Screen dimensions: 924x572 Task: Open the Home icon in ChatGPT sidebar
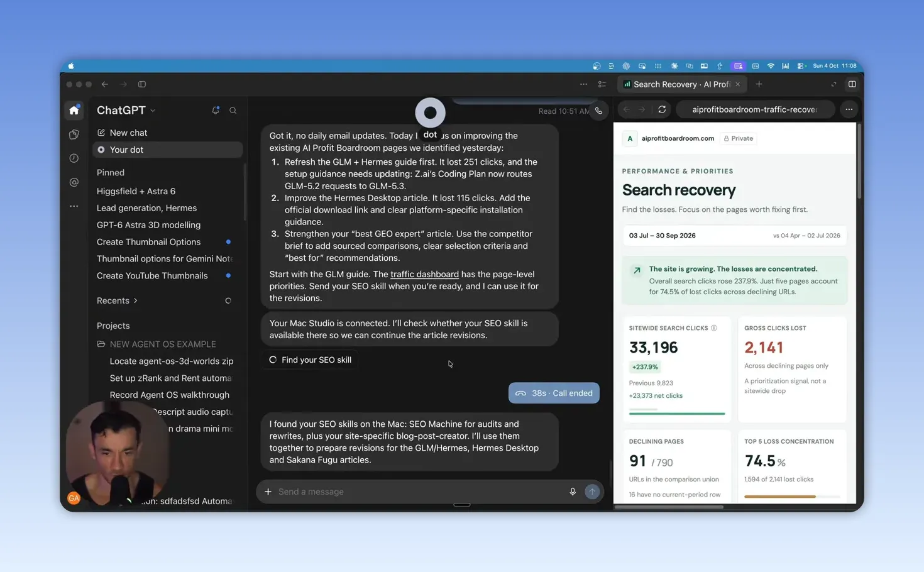74,111
